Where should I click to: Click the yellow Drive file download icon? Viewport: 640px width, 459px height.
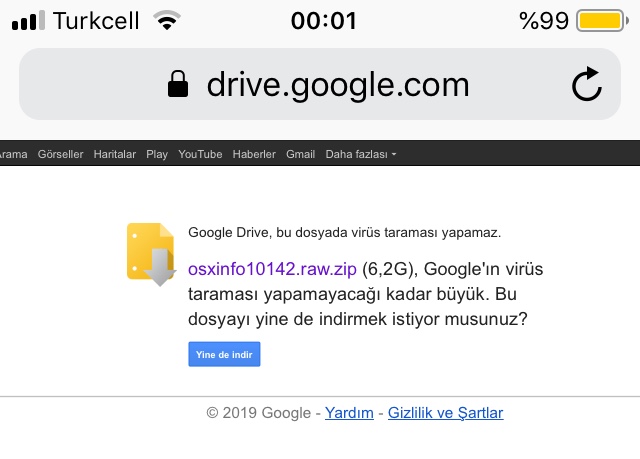click(150, 254)
